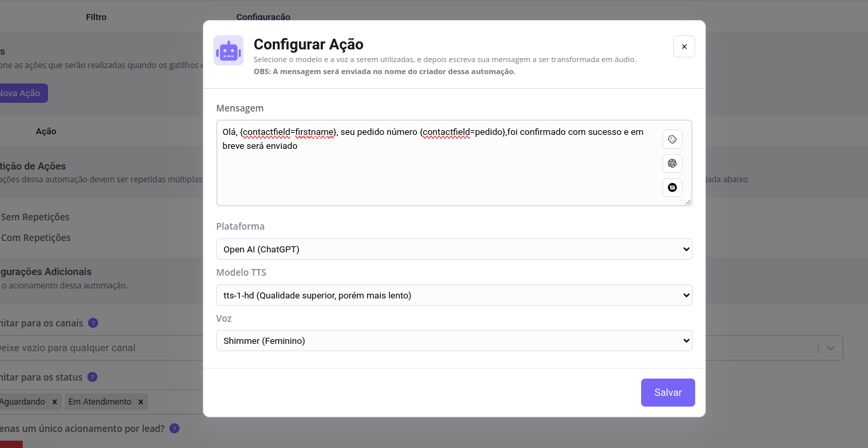Open the Modelo TTS dropdown
868x448 pixels.
[x=454, y=295]
